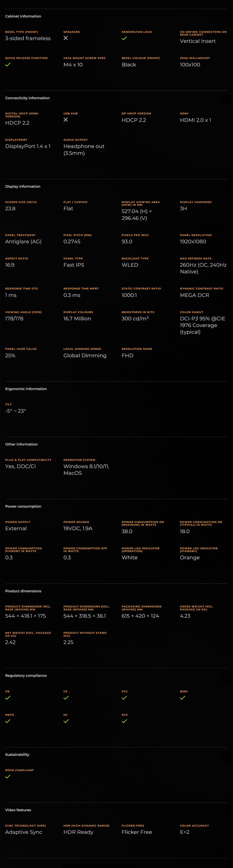This screenshot has height=868, width=233.
Task: Select the Cabinet information section heading
Action: 23,16
